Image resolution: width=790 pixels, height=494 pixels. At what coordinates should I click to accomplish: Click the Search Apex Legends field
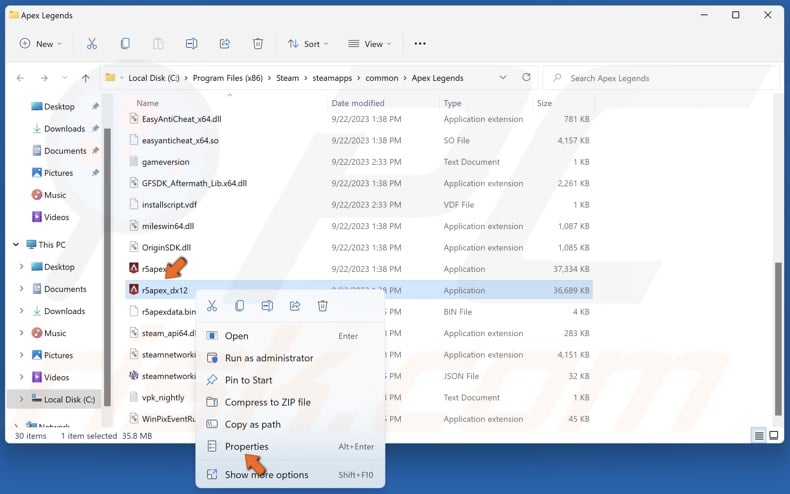click(662, 78)
